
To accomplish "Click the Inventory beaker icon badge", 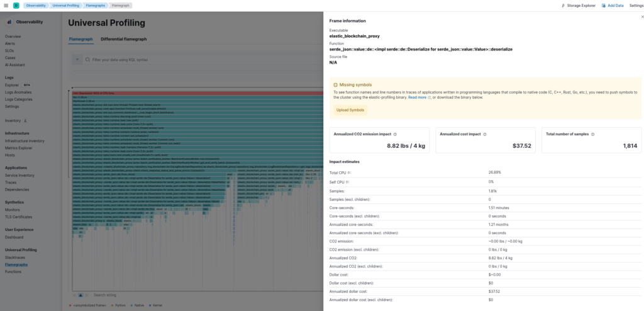I will 25,121.
